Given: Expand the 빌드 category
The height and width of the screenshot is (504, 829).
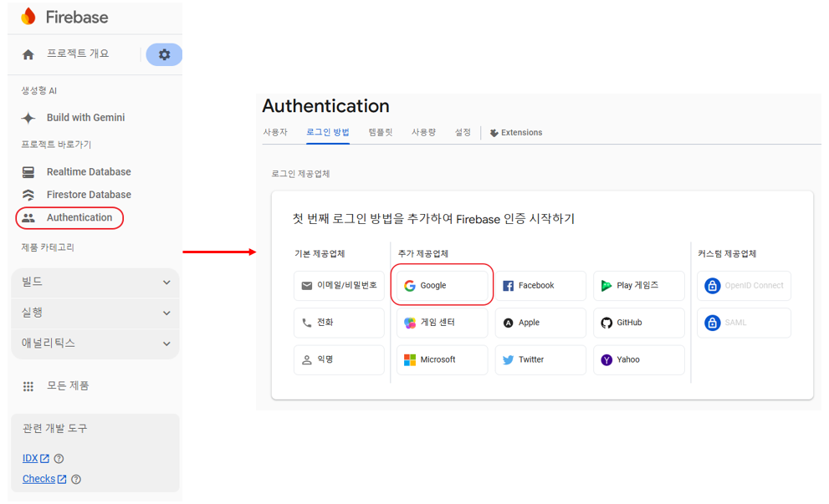Looking at the screenshot, I should [95, 283].
